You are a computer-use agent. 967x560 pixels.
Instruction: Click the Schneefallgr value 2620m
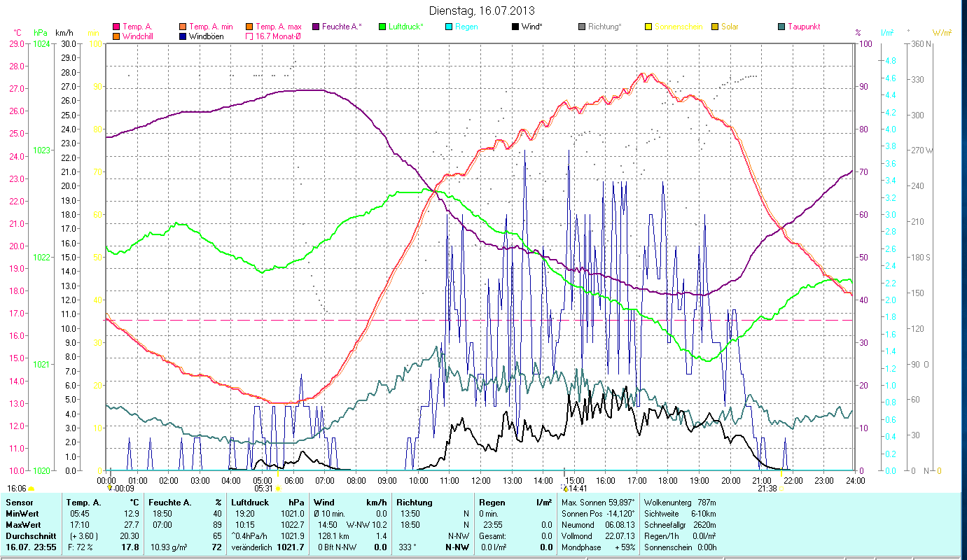pos(704,525)
